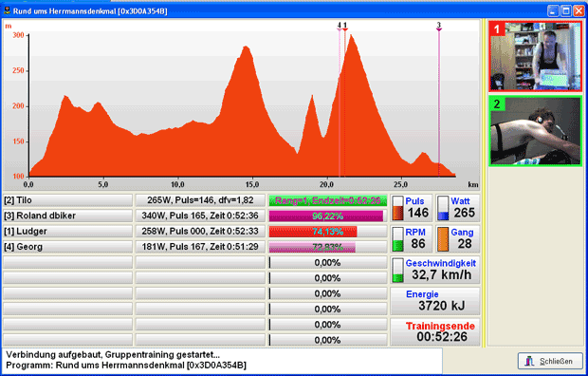Click rider 1 red marker on elevation chart
Viewport: 588px width, 376px height.
tap(345, 27)
